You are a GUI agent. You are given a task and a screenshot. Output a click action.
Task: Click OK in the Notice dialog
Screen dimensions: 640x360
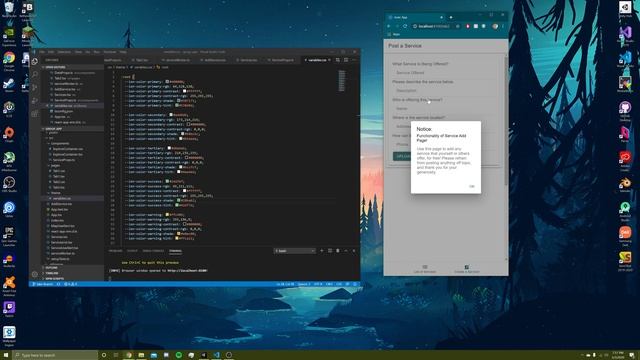471,186
